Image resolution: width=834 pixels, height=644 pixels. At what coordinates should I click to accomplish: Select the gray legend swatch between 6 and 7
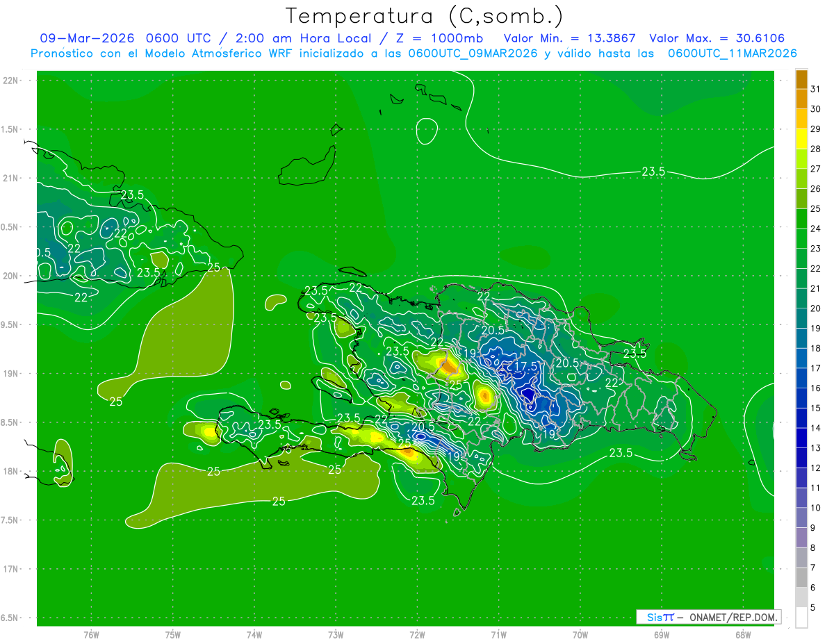pyautogui.click(x=801, y=577)
